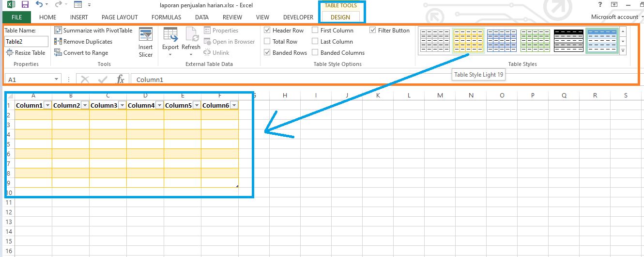Image resolution: width=644 pixels, height=257 pixels.
Task: Choose the highlighted blue-banded table style
Action: click(602, 40)
